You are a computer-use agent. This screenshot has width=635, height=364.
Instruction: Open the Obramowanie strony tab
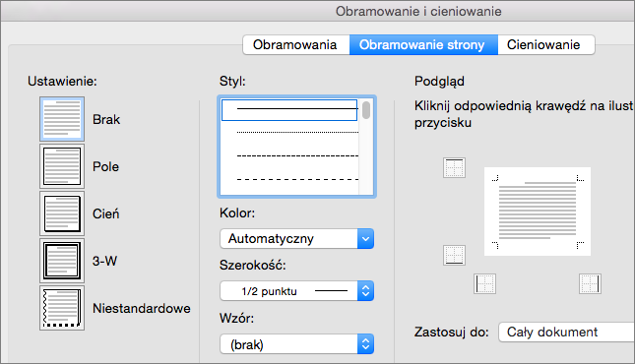pyautogui.click(x=423, y=44)
